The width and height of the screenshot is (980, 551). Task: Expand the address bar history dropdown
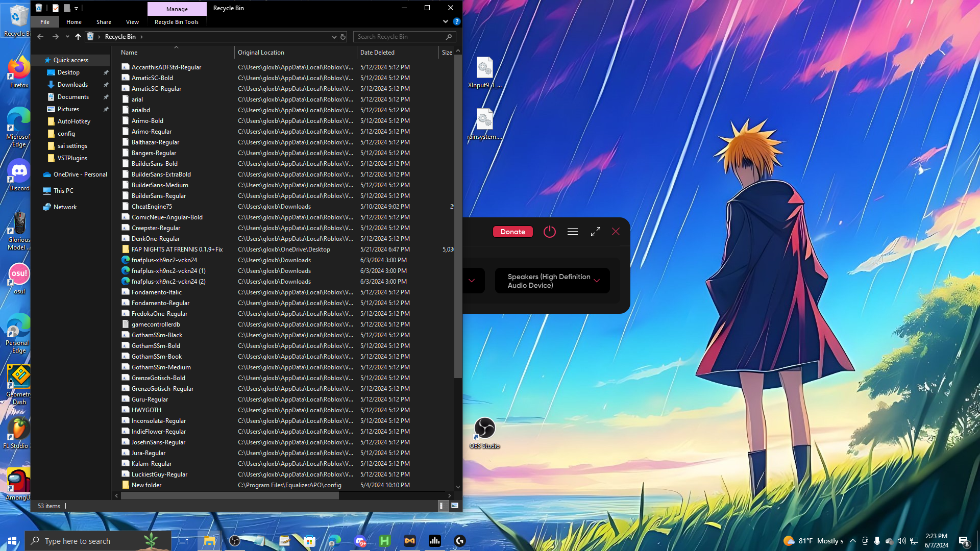click(334, 37)
